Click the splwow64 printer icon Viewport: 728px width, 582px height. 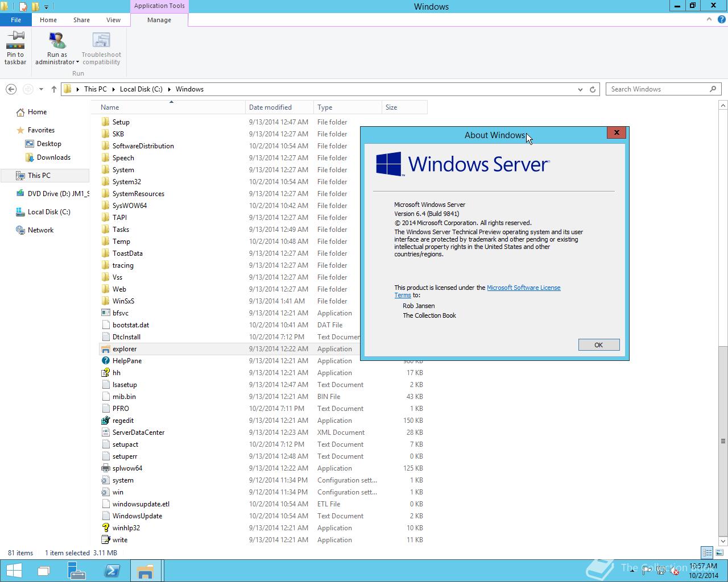(x=105, y=468)
